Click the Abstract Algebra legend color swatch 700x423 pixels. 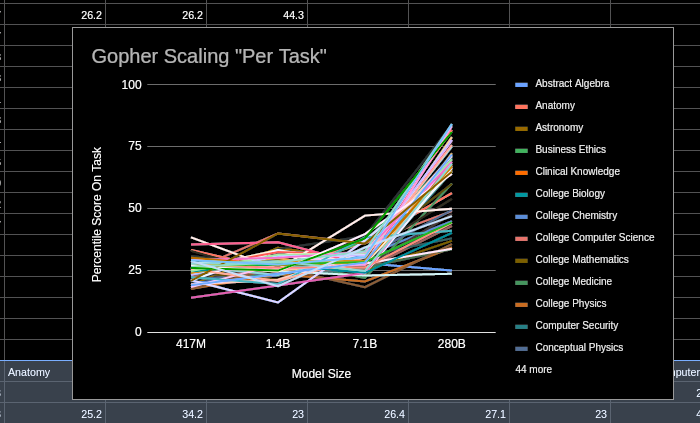point(521,84)
